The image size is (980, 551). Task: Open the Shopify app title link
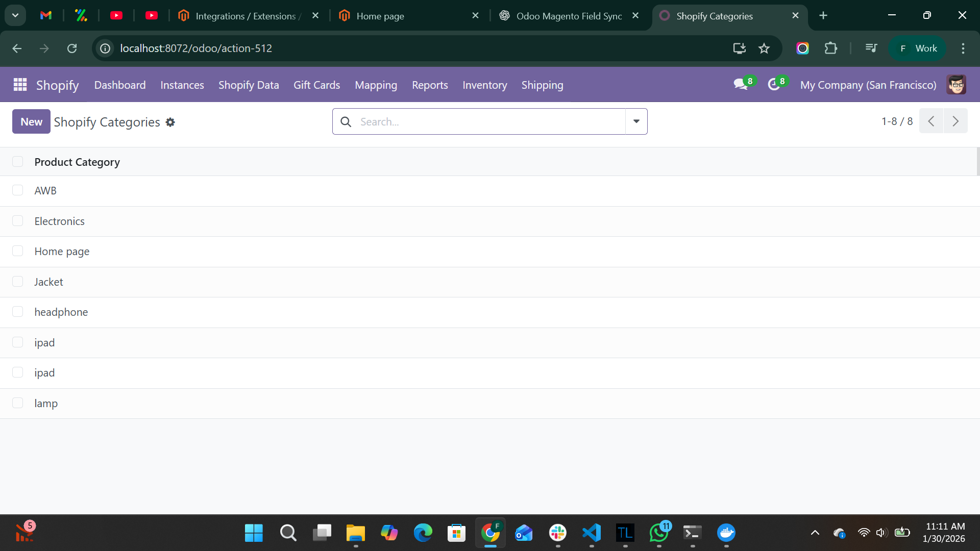pos(57,85)
